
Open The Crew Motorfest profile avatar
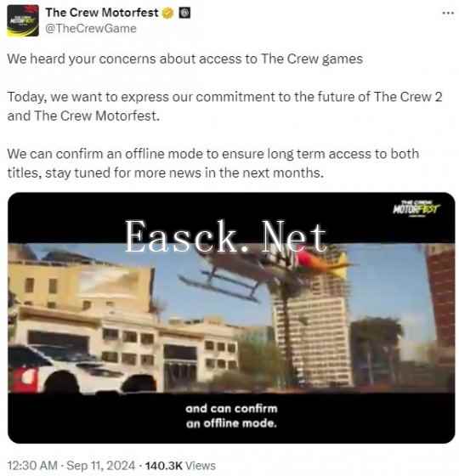click(x=23, y=20)
